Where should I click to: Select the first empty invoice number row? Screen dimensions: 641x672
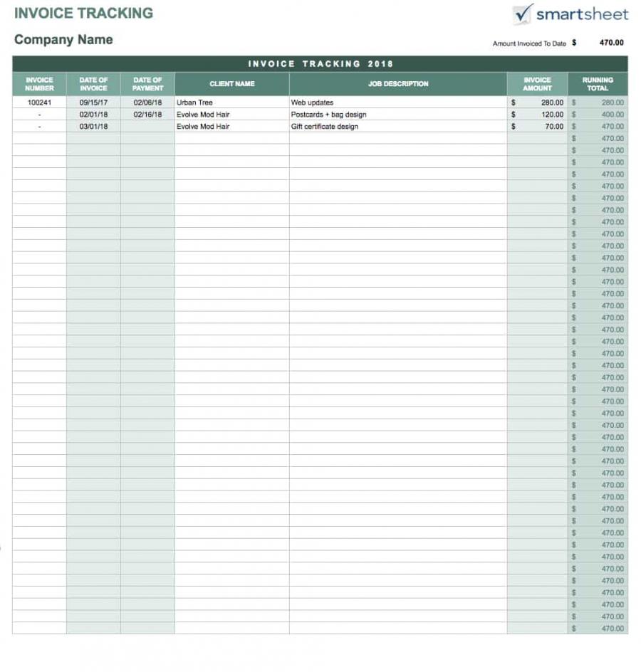38,138
